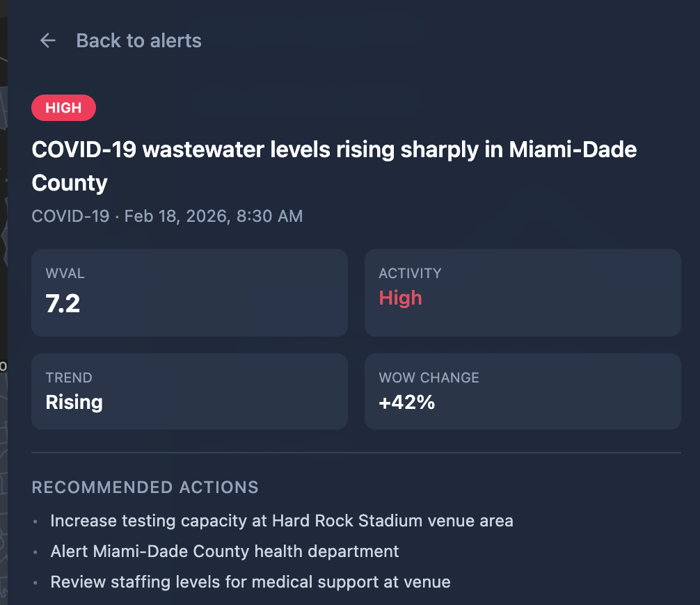Click the WOW CHANGE metric card

(523, 391)
